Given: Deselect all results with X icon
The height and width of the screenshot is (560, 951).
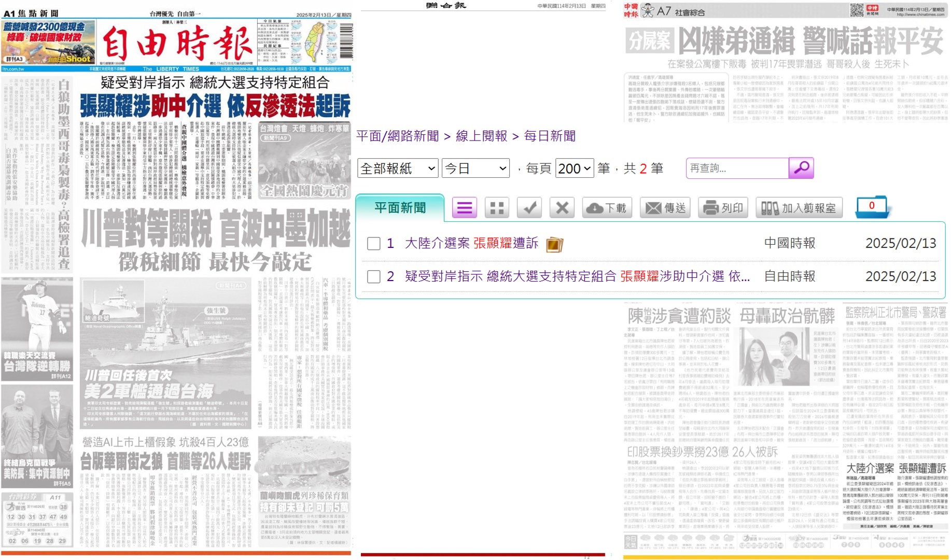Looking at the screenshot, I should [x=562, y=208].
